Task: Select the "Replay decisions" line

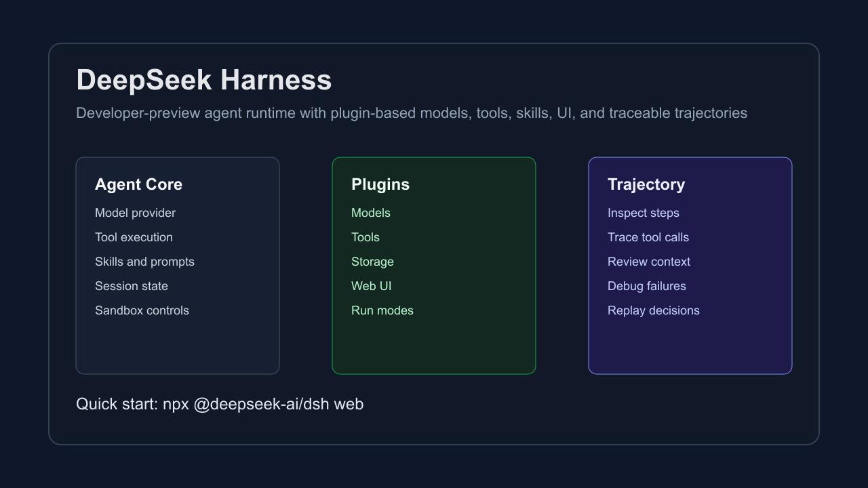Action: pos(654,310)
